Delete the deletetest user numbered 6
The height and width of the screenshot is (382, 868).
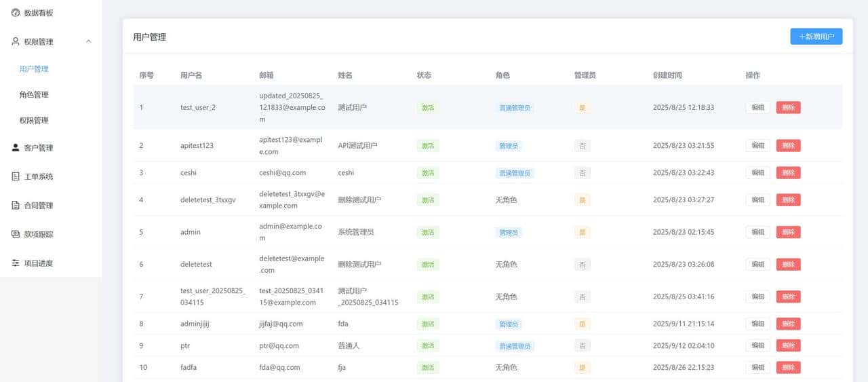click(789, 264)
